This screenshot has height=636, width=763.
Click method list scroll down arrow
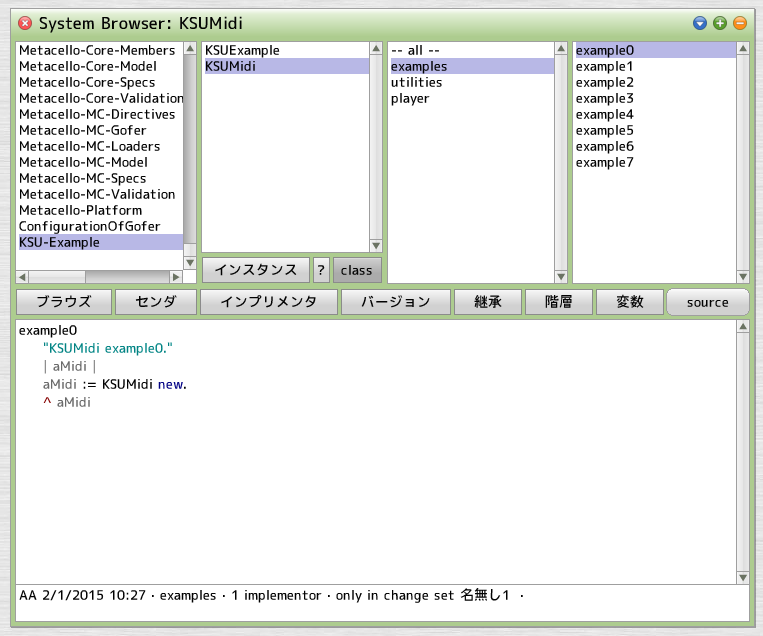click(743, 277)
